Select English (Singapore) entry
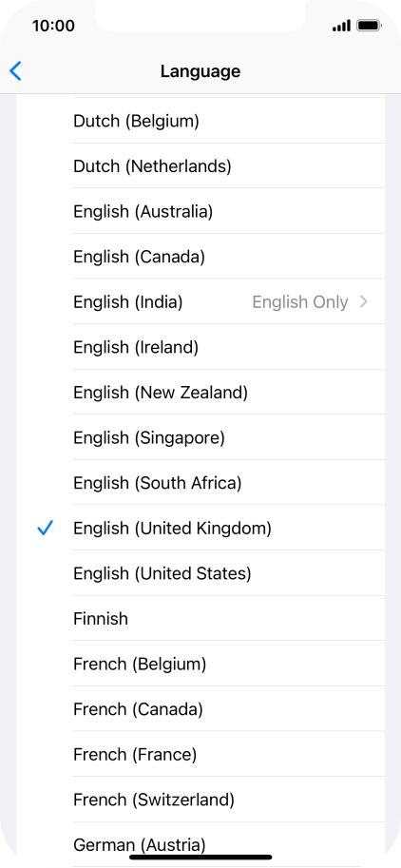The height and width of the screenshot is (868, 401). (x=200, y=437)
